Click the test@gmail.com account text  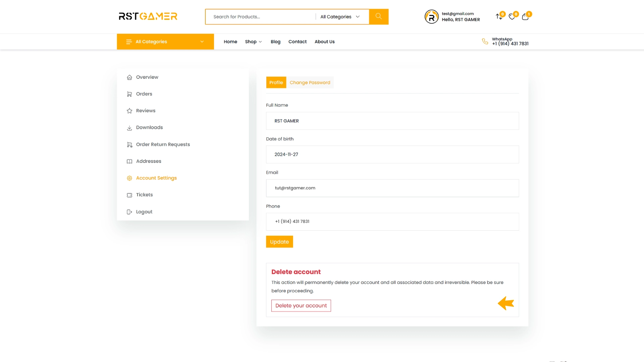point(458,14)
